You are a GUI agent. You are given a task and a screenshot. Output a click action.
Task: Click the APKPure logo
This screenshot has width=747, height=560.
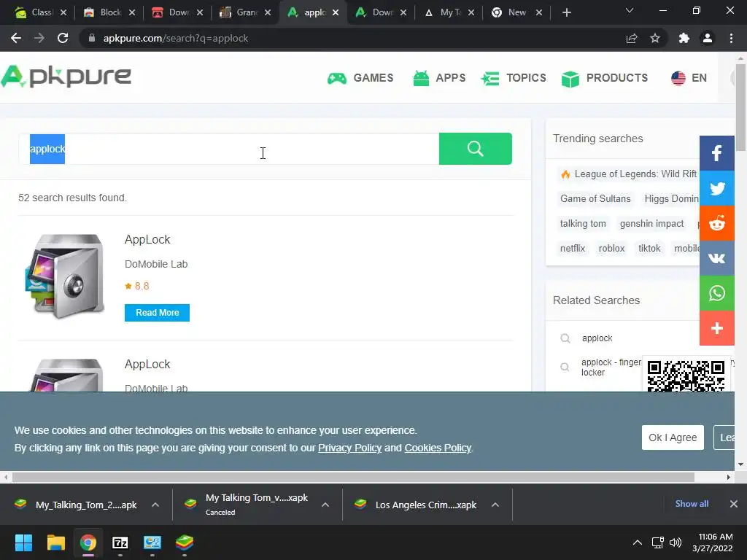[66, 77]
